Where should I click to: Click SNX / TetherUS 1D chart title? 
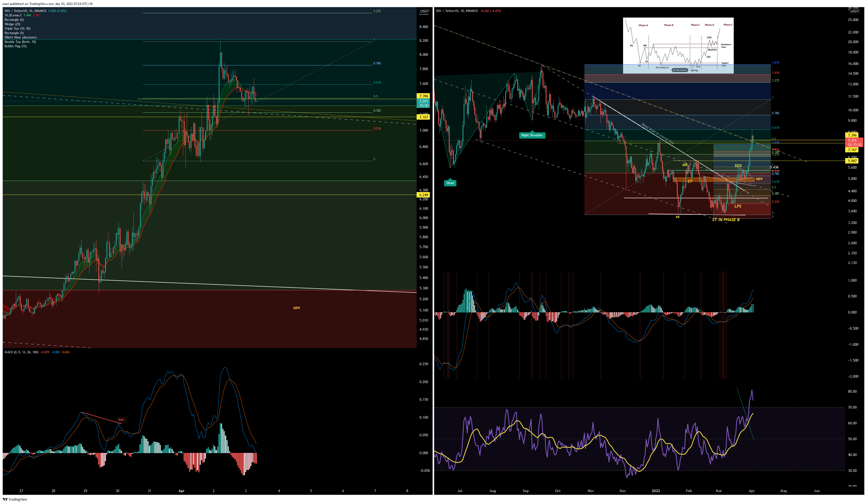[457, 11]
